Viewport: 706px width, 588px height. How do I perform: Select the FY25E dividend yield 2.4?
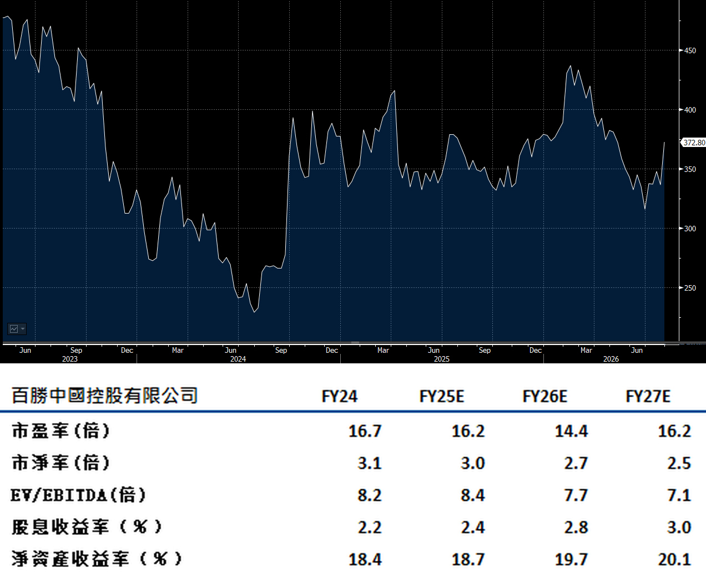473,528
